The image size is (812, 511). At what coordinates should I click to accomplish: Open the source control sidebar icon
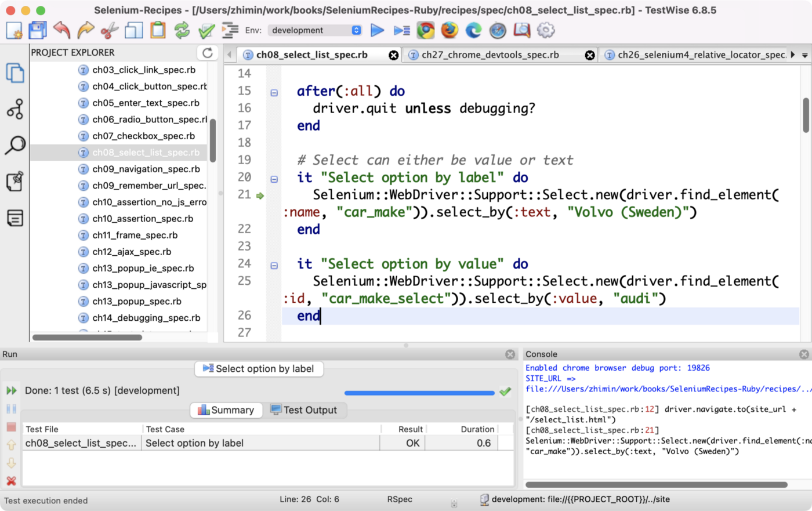(15, 109)
